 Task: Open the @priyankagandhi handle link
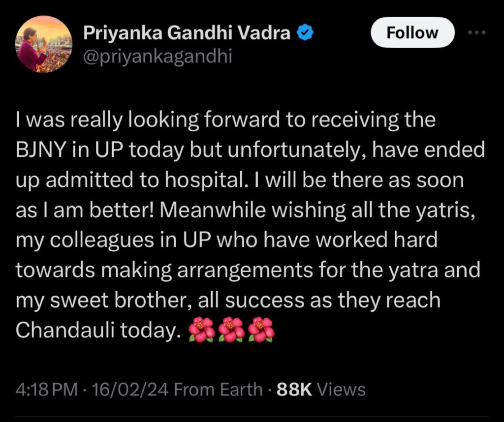(157, 57)
